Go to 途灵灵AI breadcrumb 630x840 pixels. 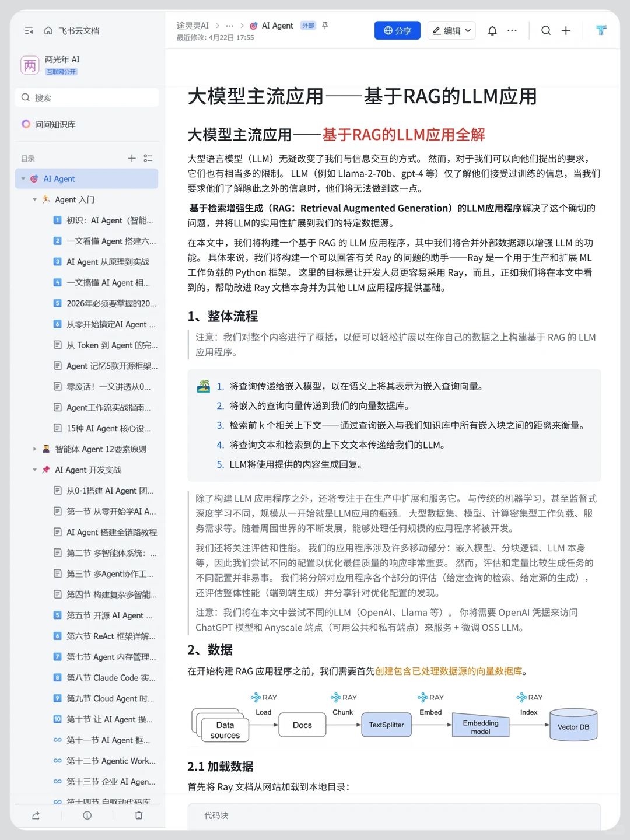pos(192,26)
